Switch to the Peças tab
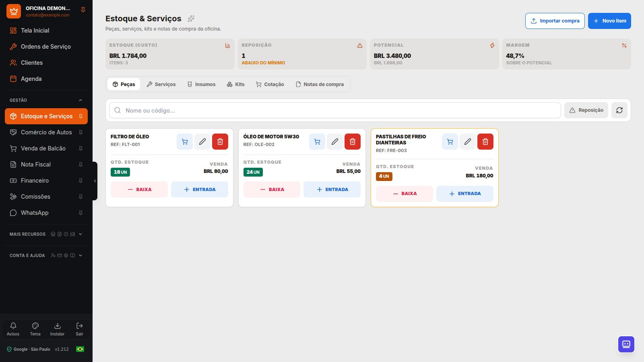This screenshot has width=644, height=362. [x=124, y=84]
